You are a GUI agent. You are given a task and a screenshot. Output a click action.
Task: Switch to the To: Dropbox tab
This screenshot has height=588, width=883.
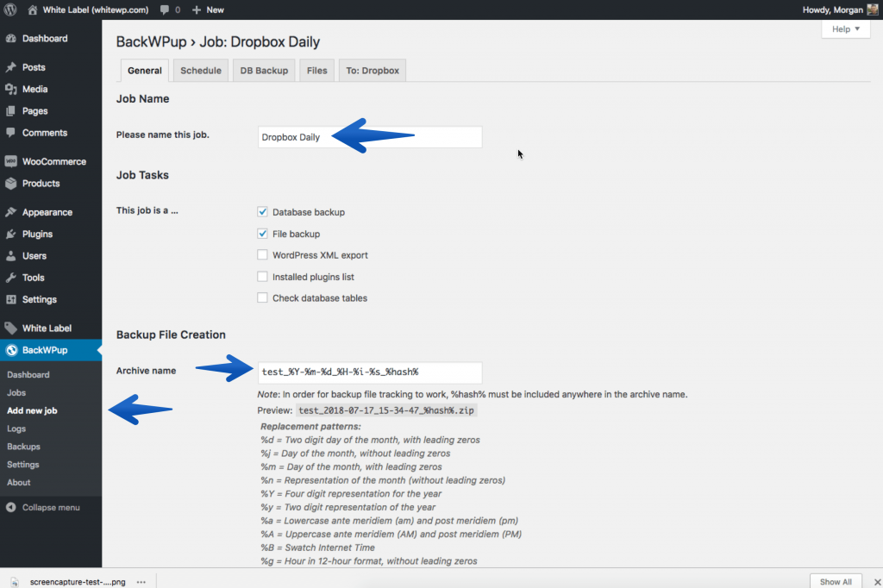click(373, 71)
